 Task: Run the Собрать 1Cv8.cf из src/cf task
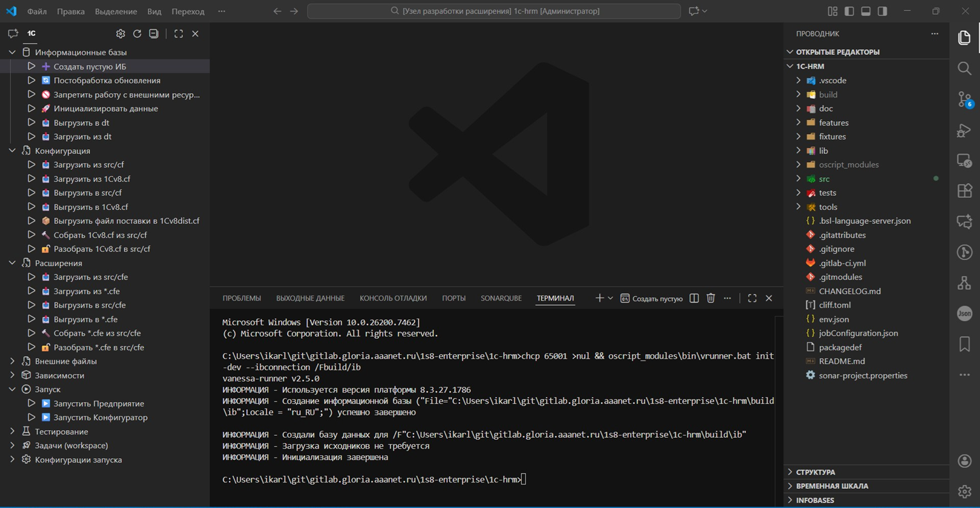(x=31, y=235)
